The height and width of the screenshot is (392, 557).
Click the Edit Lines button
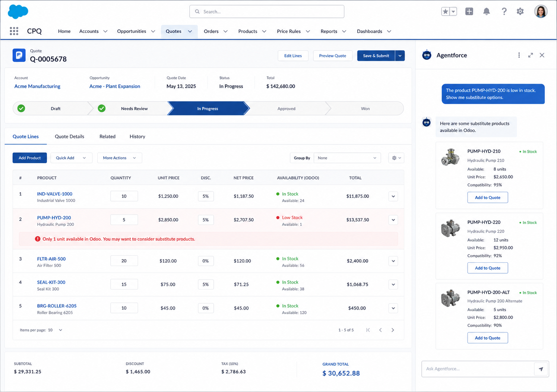coord(293,56)
